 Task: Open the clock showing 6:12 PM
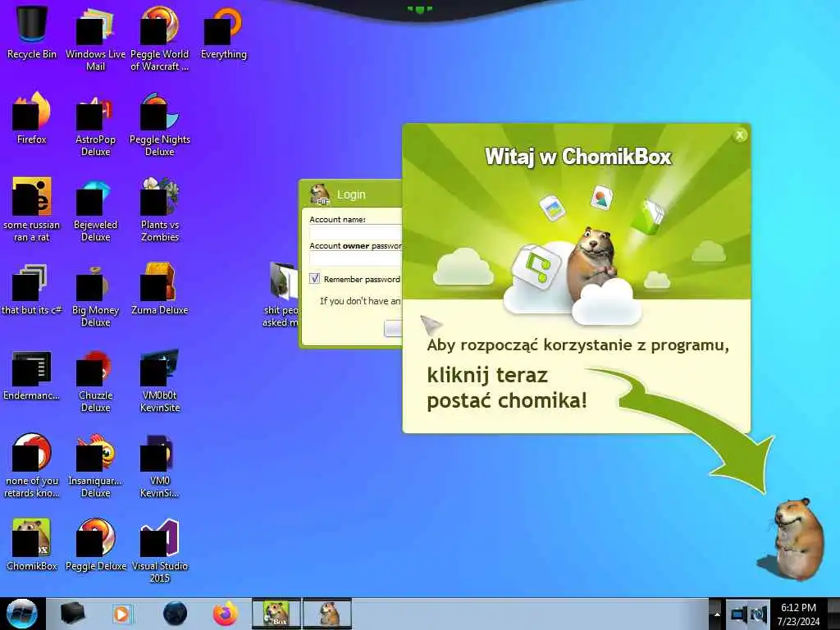coord(798,614)
